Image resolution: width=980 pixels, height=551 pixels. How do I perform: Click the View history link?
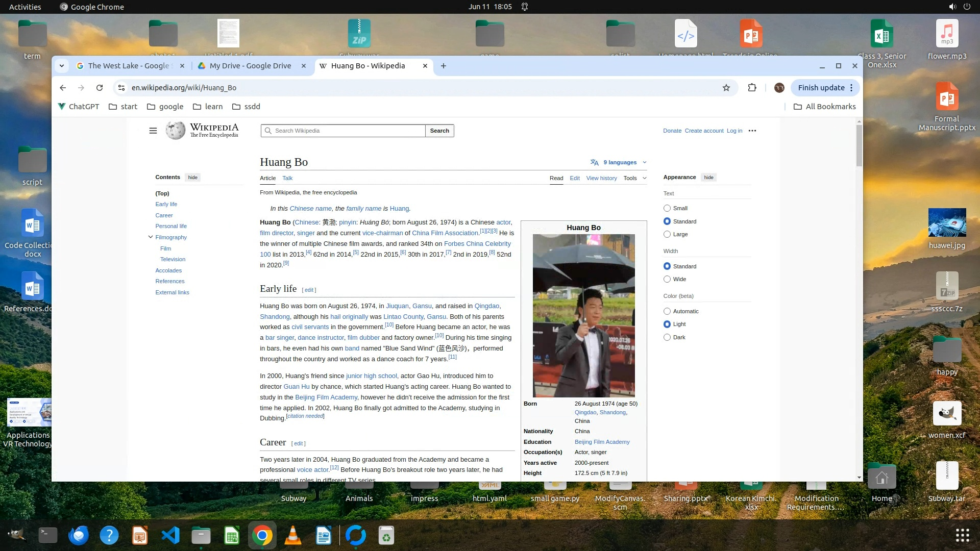(601, 178)
